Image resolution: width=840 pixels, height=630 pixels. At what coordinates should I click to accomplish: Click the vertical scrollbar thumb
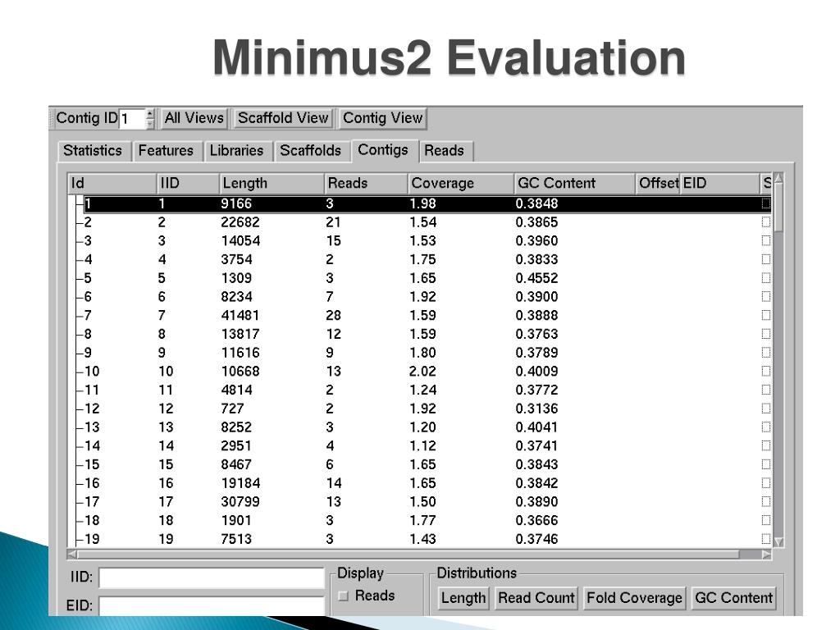tap(779, 208)
